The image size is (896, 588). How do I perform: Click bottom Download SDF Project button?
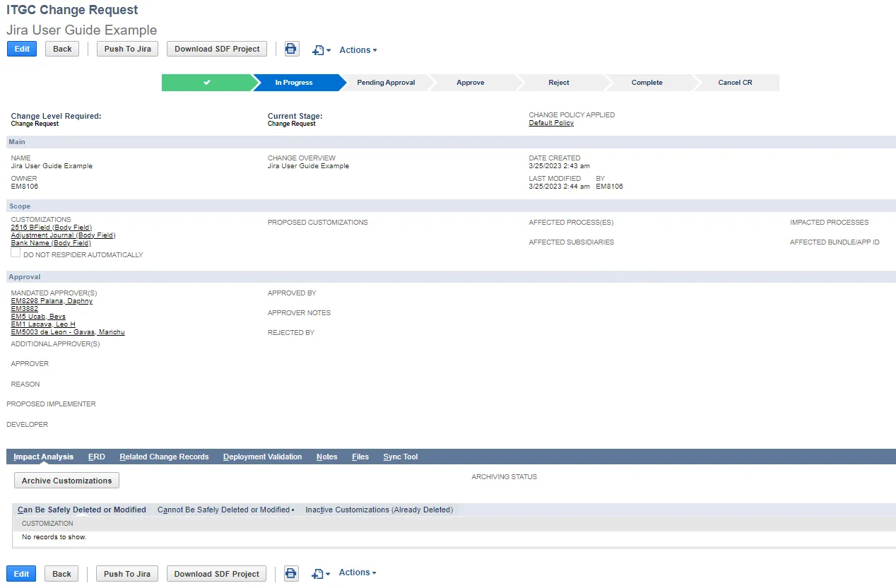pyautogui.click(x=216, y=573)
